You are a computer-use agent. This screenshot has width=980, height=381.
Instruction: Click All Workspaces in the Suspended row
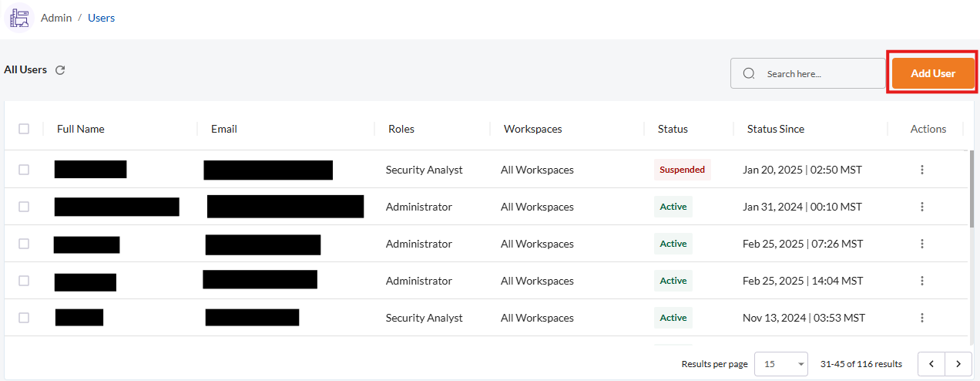click(x=537, y=170)
